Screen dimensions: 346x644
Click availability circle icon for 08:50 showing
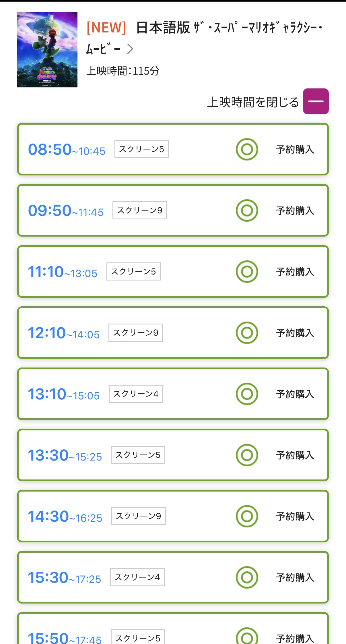pyautogui.click(x=247, y=149)
